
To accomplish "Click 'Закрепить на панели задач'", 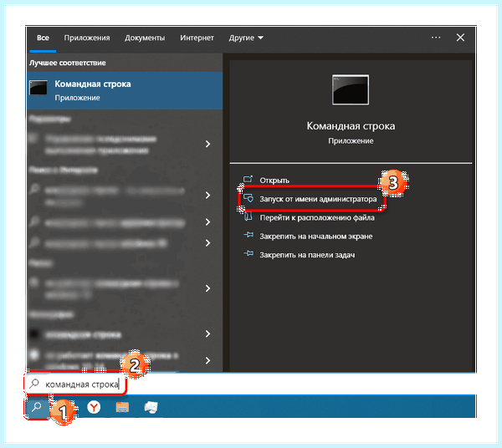I will [x=307, y=255].
